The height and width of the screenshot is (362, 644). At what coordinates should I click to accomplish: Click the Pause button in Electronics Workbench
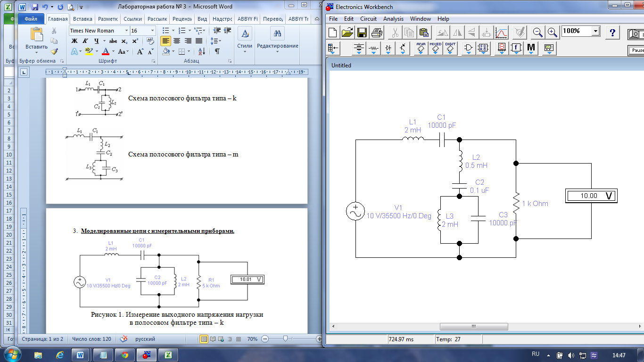pos(636,50)
